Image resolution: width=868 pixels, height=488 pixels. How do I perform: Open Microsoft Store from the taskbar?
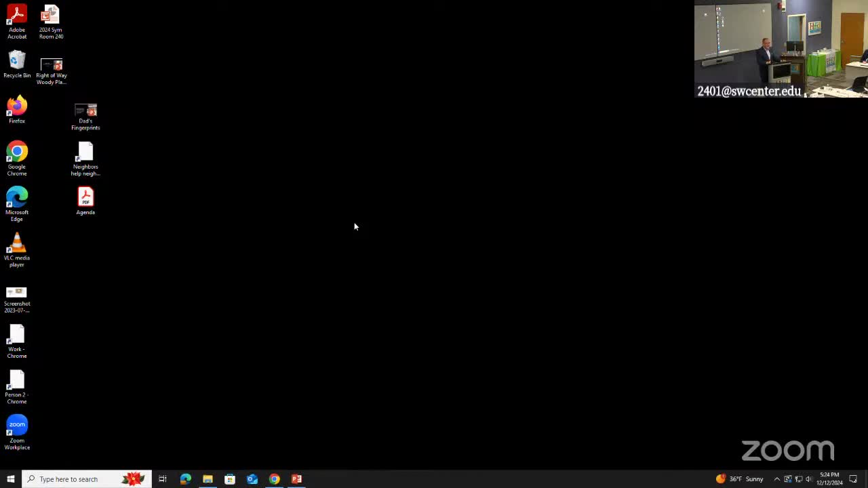pyautogui.click(x=230, y=479)
